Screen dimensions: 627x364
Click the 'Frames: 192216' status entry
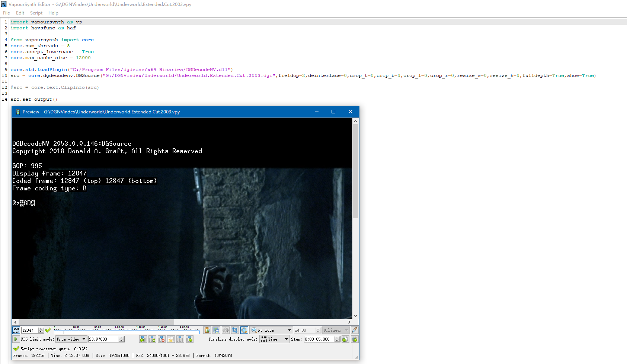[x=29, y=355]
